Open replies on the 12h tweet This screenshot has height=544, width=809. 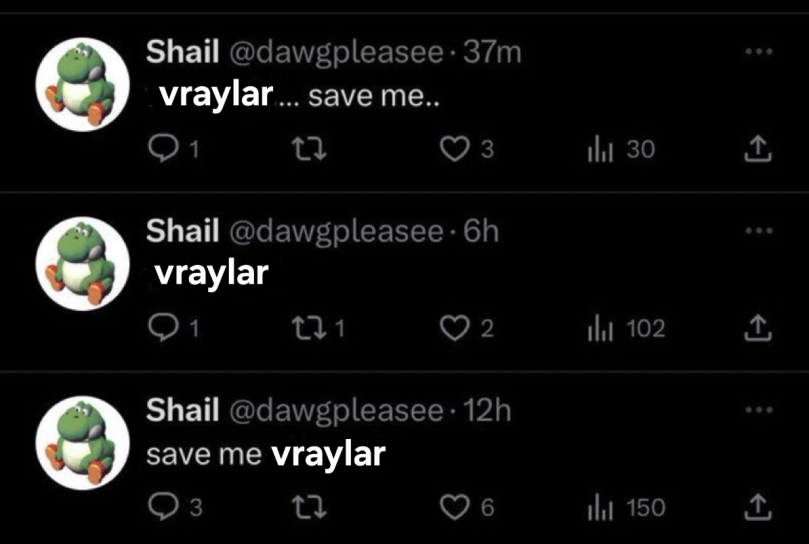point(163,507)
